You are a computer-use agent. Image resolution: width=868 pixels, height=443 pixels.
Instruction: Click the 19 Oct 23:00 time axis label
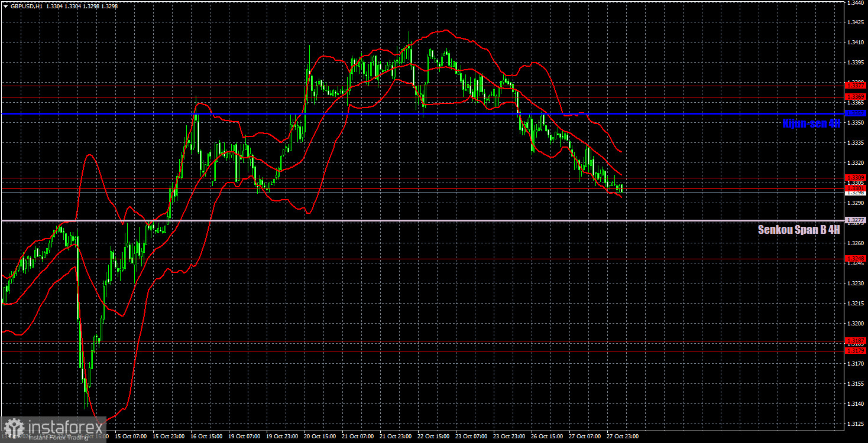pyautogui.click(x=282, y=437)
